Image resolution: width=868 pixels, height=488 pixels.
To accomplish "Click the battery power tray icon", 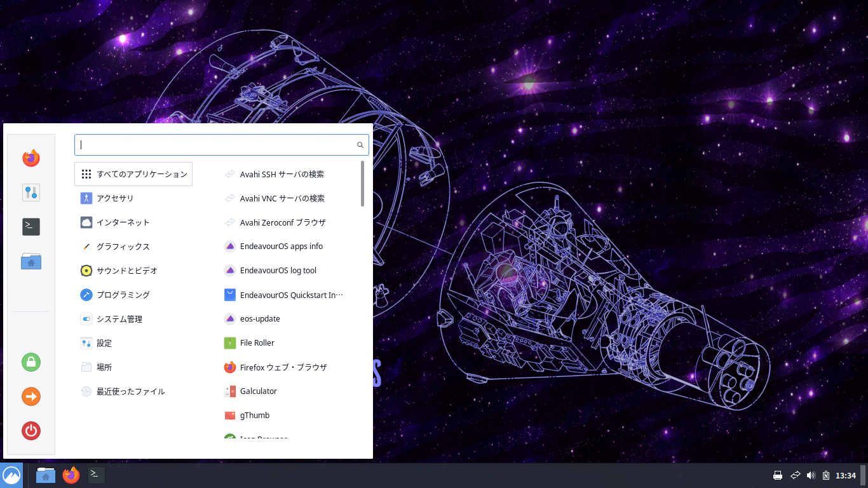I will (x=826, y=475).
